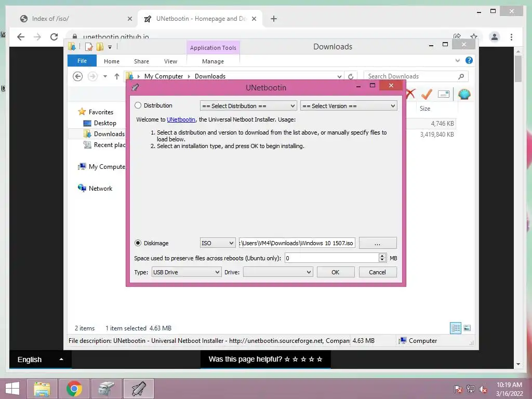Image resolution: width=532 pixels, height=399 pixels.
Task: Click OK in UNetbootin dialog
Action: [x=336, y=272]
